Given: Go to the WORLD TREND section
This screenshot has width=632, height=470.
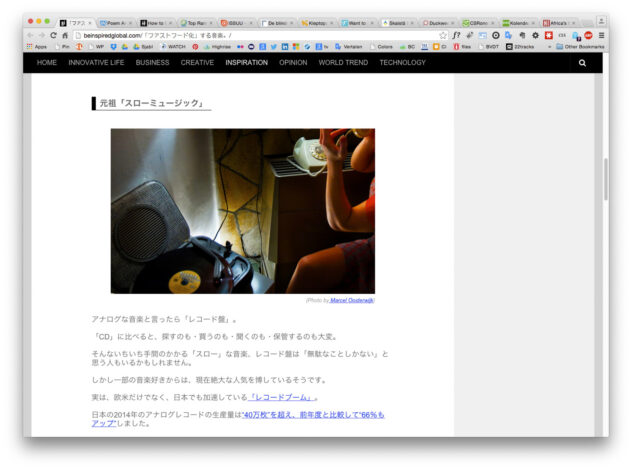Looking at the screenshot, I should [343, 63].
